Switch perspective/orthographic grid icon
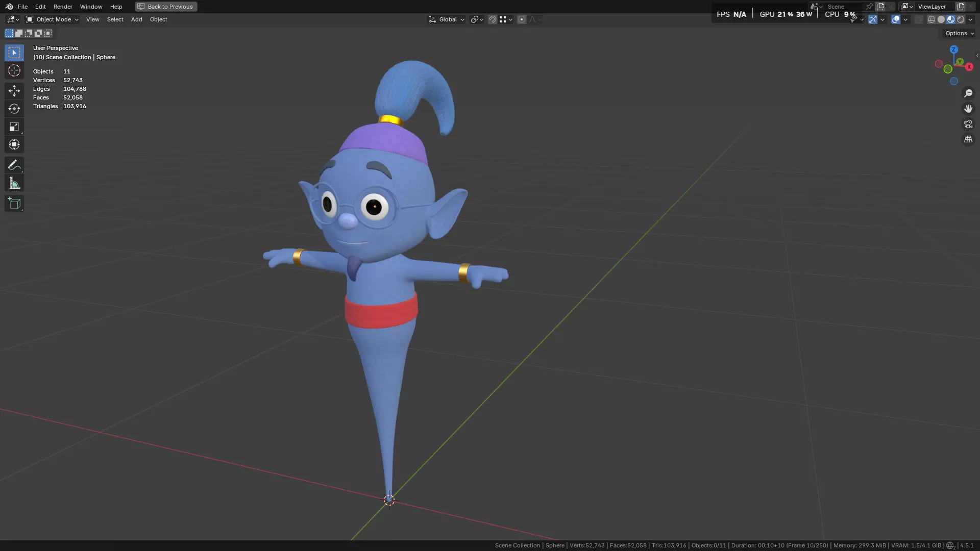Image resolution: width=980 pixels, height=551 pixels. pos(968,139)
